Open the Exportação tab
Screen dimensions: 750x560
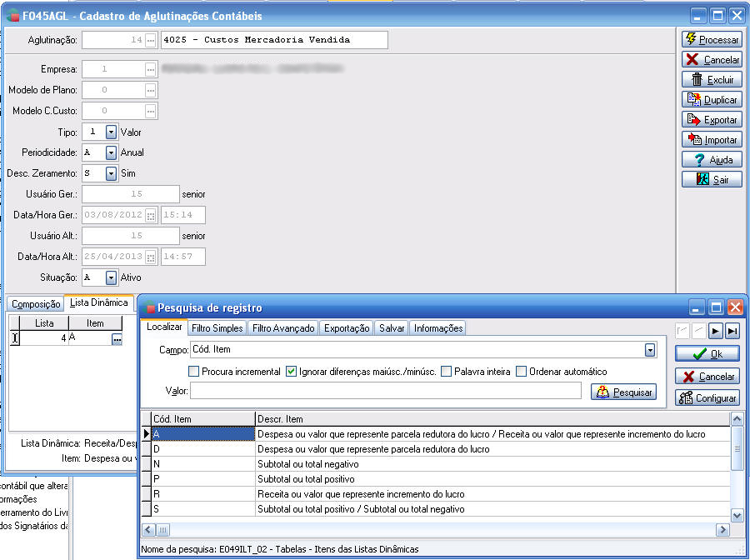click(347, 328)
